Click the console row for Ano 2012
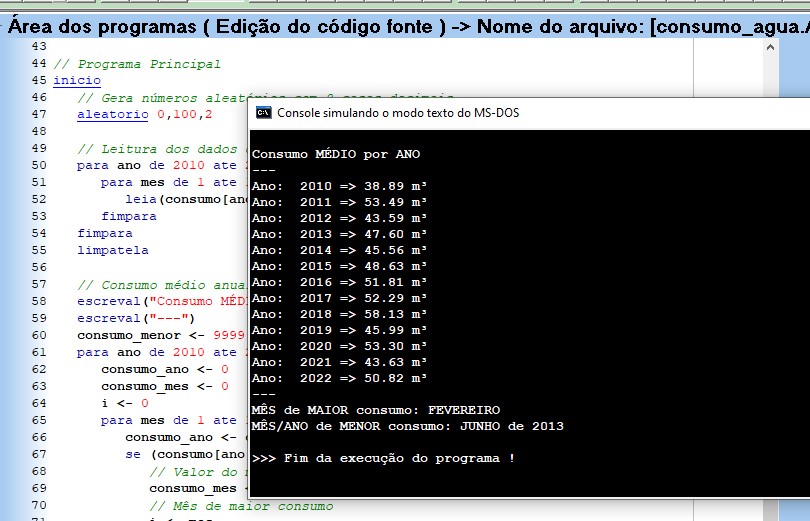Viewport: 810px width, 521px height. tap(339, 218)
